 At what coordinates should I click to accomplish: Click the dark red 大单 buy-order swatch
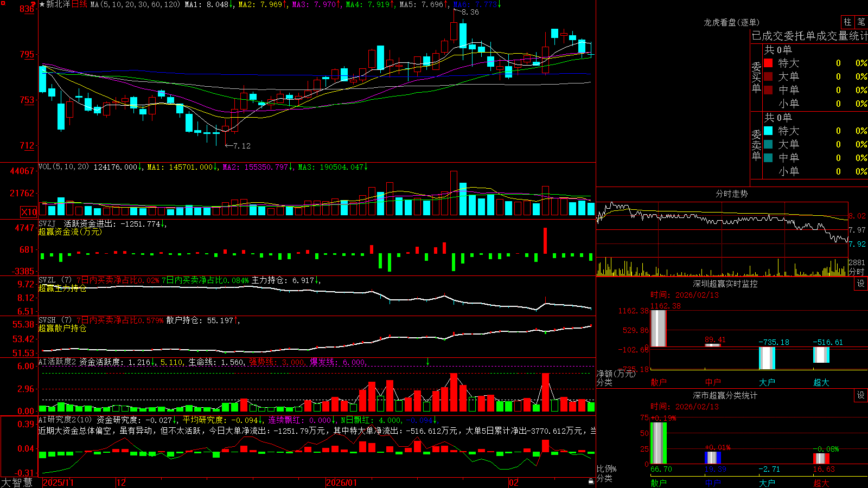coord(768,76)
